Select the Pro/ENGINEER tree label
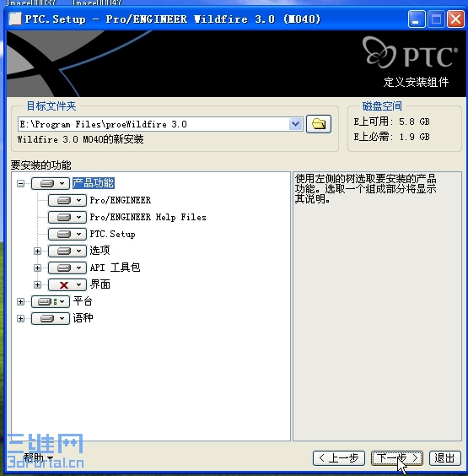 click(121, 200)
